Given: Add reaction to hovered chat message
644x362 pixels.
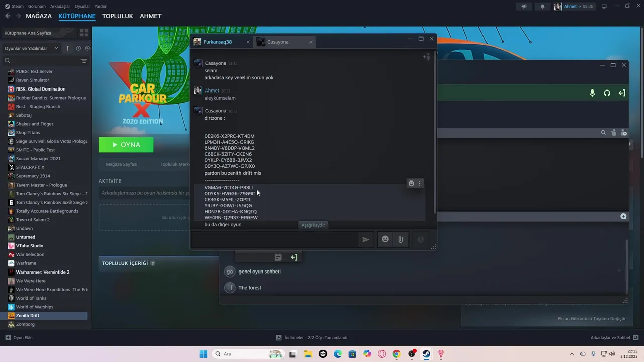Looking at the screenshot, I should pos(411,184).
